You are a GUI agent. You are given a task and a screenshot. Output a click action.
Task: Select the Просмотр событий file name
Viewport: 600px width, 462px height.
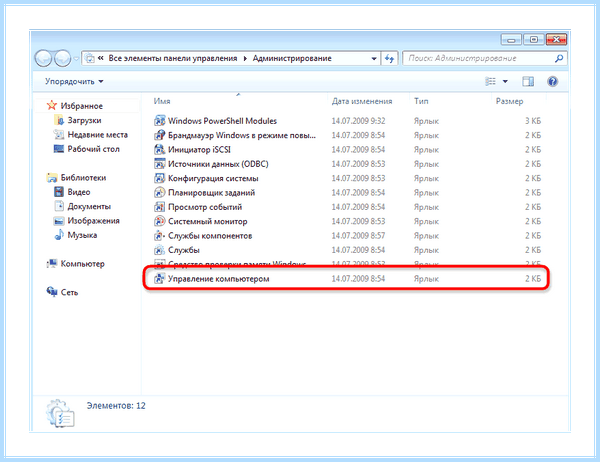[205, 207]
